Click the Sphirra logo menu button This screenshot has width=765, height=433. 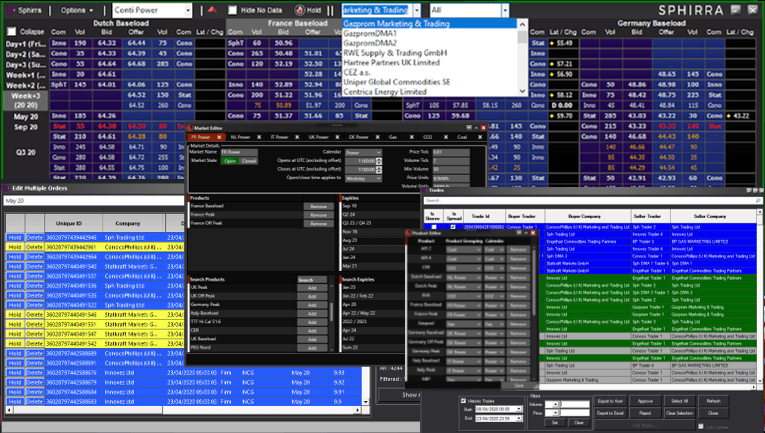(27, 10)
